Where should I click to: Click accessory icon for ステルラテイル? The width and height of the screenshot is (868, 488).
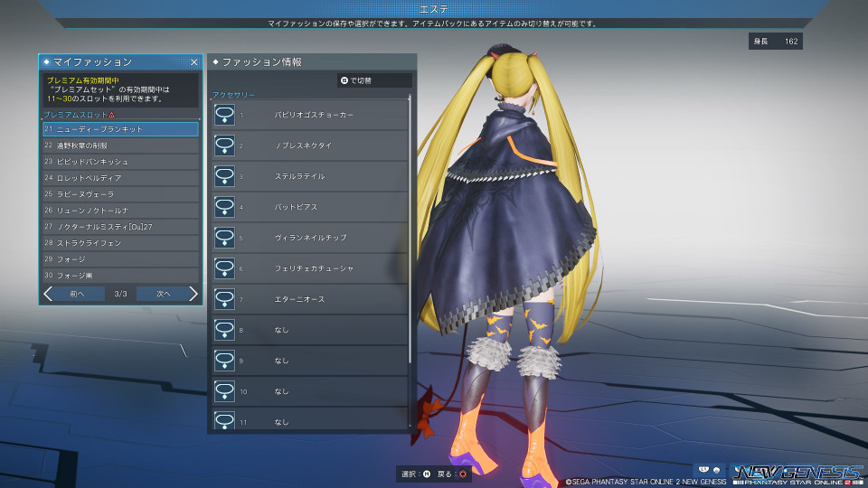(x=224, y=176)
